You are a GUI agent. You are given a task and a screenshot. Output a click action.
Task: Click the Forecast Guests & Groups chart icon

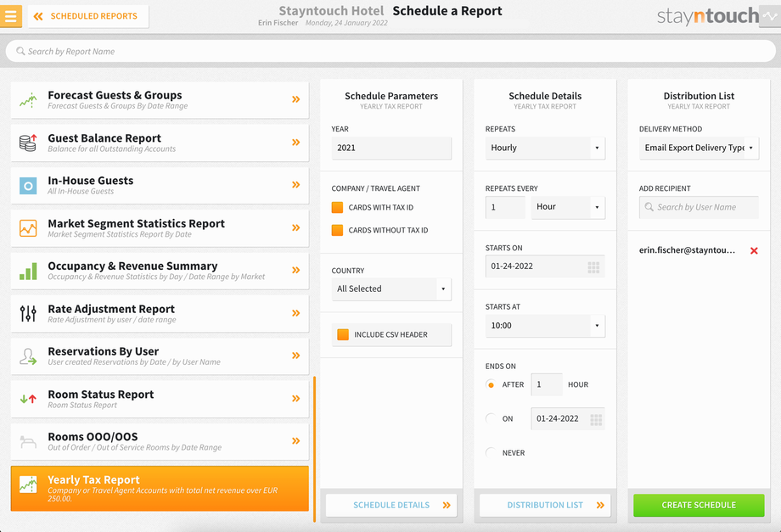pyautogui.click(x=28, y=100)
